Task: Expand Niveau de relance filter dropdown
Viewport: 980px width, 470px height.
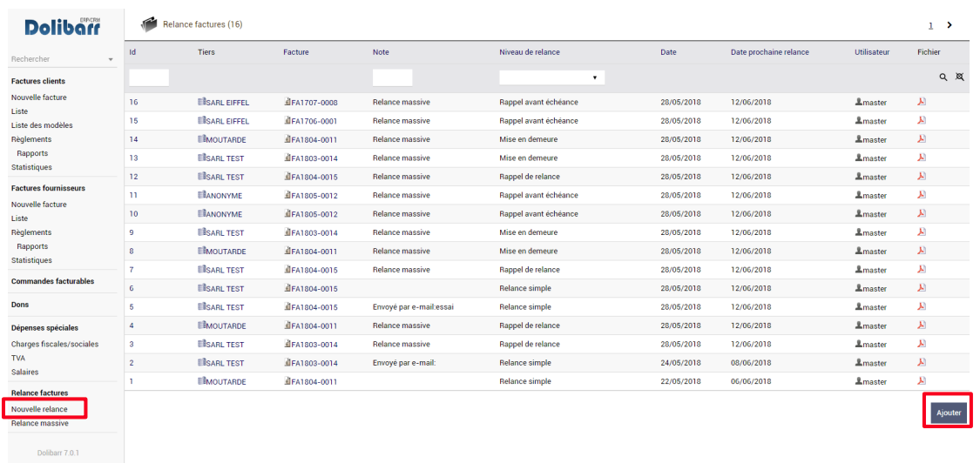Action: tap(552, 77)
